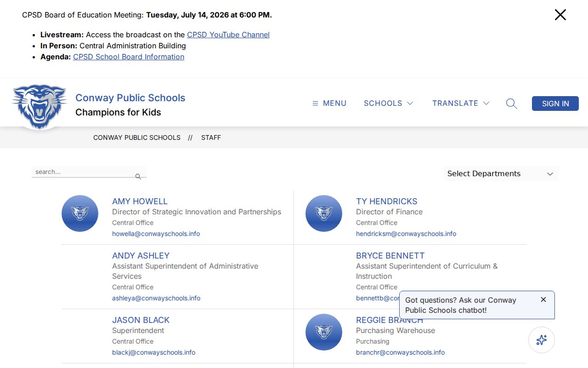
Task: Select the STAFF breadcrumb
Action: (211, 138)
